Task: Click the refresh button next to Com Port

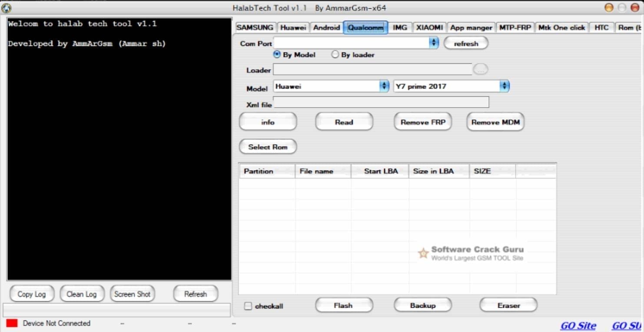Action: coord(465,43)
